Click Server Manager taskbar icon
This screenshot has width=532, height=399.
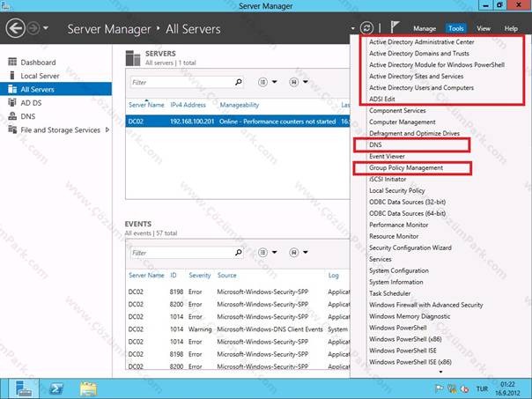(24, 388)
